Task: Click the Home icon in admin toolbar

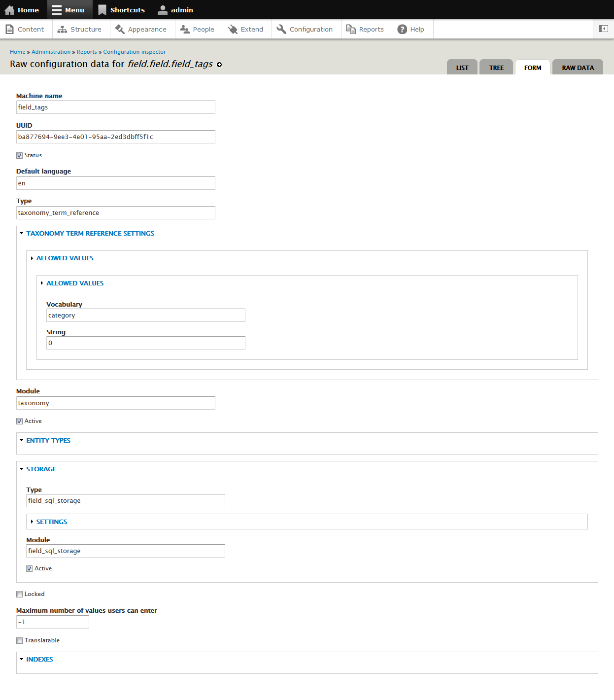Action: pyautogui.click(x=10, y=9)
